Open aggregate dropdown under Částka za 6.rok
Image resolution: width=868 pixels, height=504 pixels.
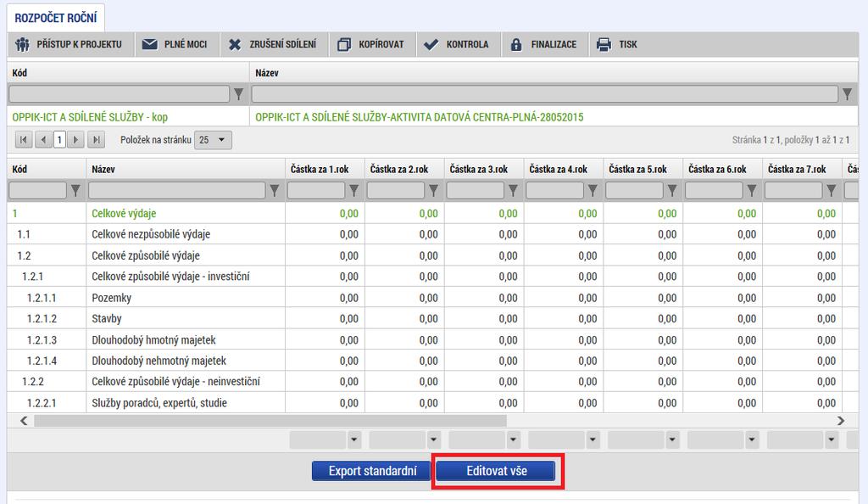point(752,440)
